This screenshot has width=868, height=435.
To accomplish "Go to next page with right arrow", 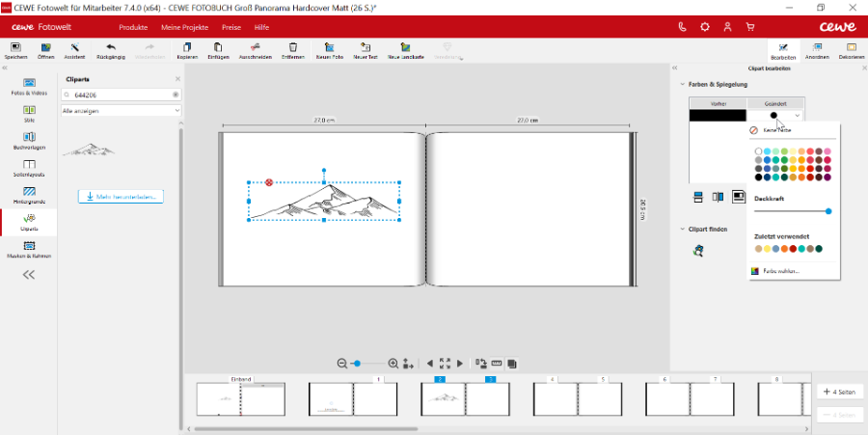I will click(460, 364).
